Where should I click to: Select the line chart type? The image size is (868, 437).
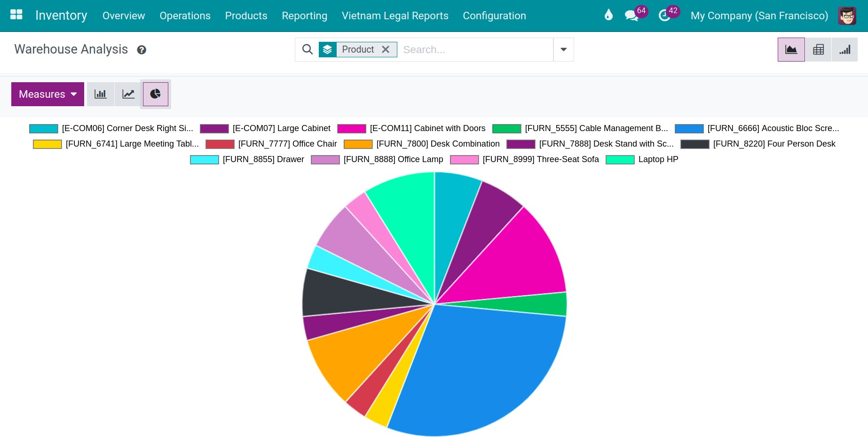click(127, 94)
